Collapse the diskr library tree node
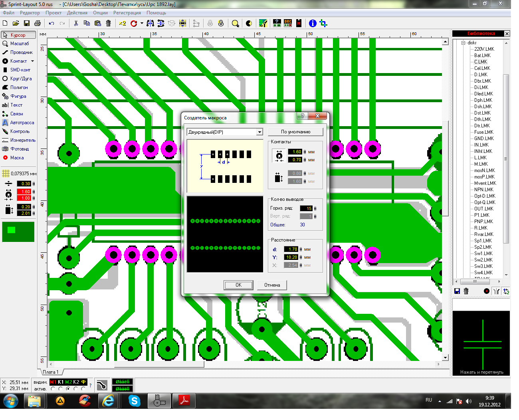Image resolution: width=519 pixels, height=420 pixels. pyautogui.click(x=464, y=43)
